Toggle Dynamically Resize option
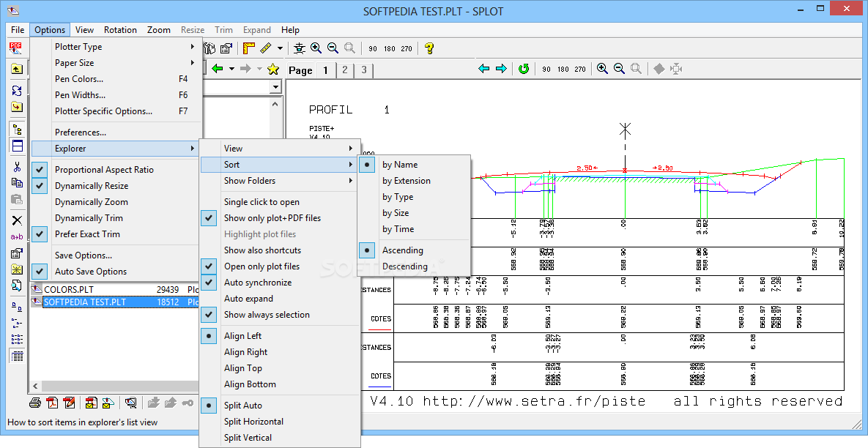 tap(115, 186)
